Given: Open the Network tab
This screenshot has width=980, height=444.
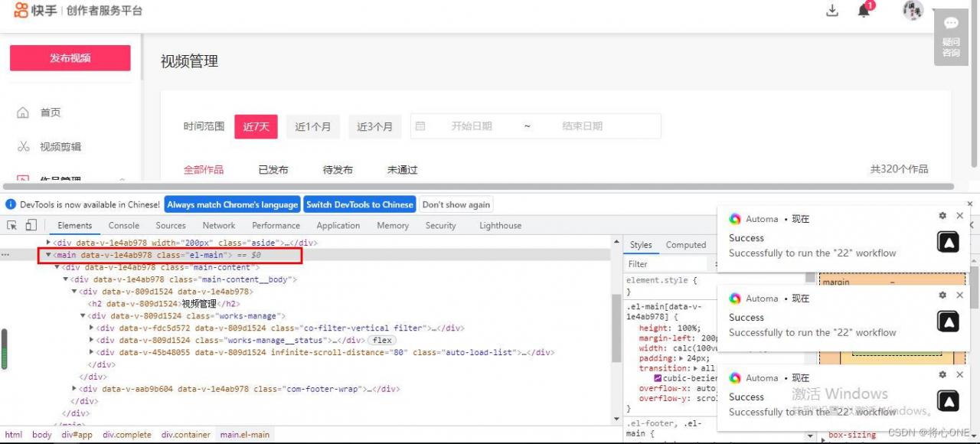Looking at the screenshot, I should (x=219, y=225).
